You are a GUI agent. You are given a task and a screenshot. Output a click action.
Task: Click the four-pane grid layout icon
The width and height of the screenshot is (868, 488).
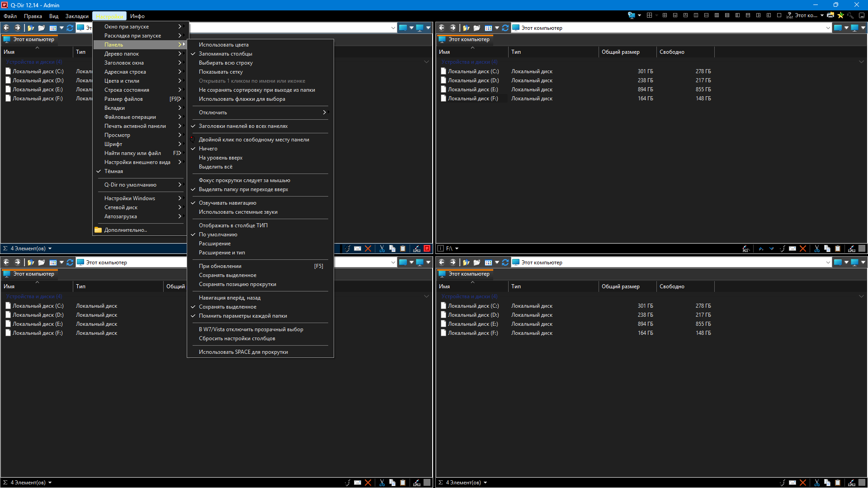(x=665, y=15)
